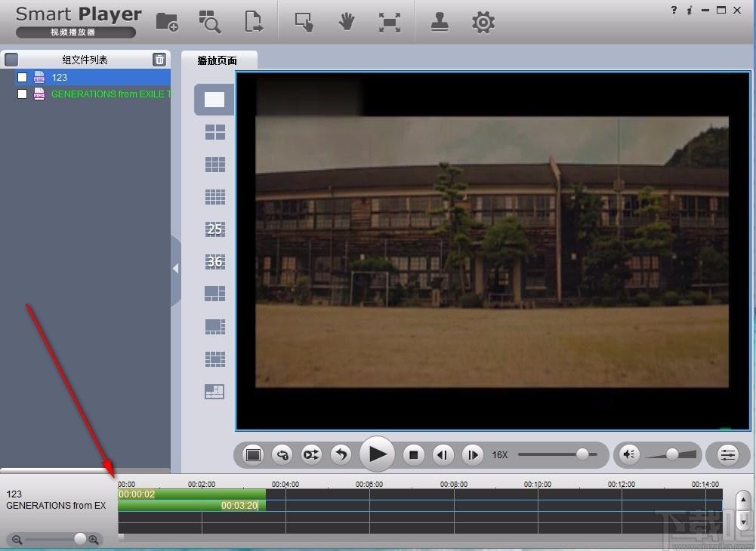Screen dimensions: 756x551
Task: Check the box next to file 123
Action: click(23, 77)
